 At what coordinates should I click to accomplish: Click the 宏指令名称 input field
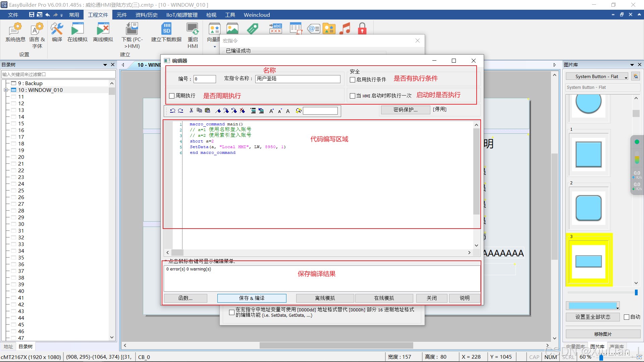click(x=298, y=79)
